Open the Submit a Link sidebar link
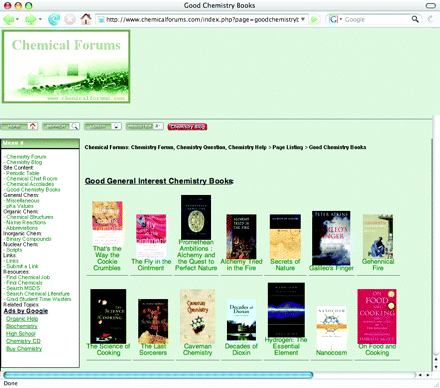This screenshot has height=388, width=440. click(x=22, y=266)
